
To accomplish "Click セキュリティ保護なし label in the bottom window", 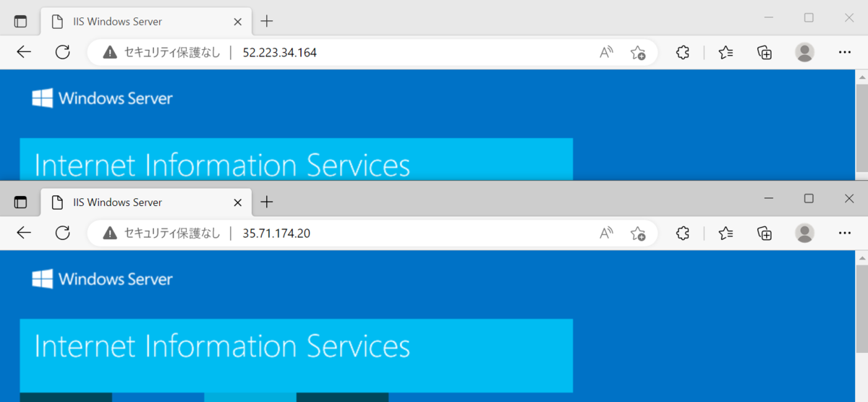I will (x=172, y=233).
